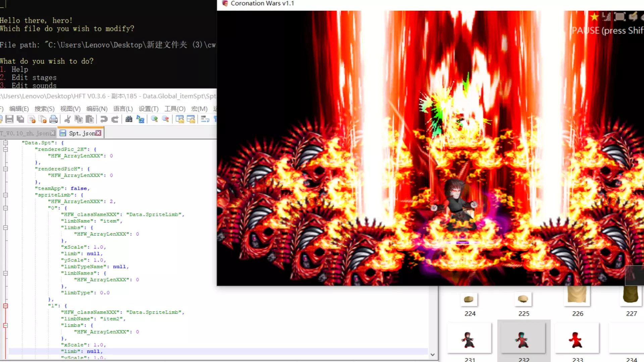Click the Paste clipboard icon
This screenshot has width=644, height=362.
point(90,119)
